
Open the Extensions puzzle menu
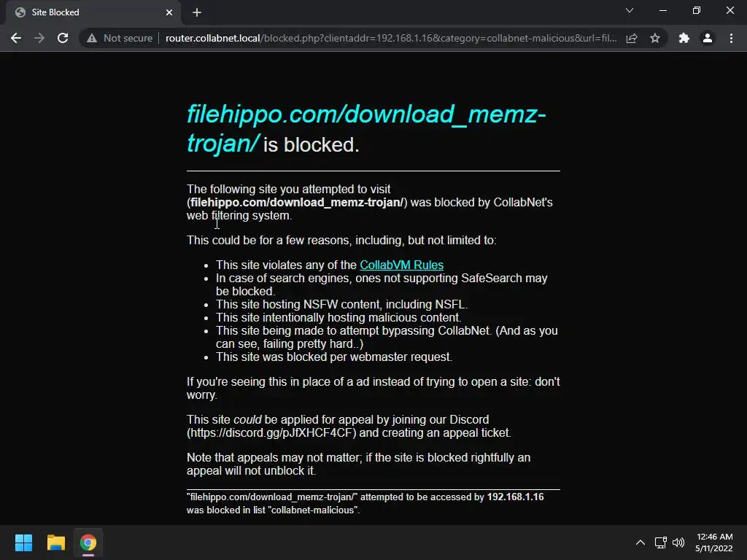[x=684, y=38]
